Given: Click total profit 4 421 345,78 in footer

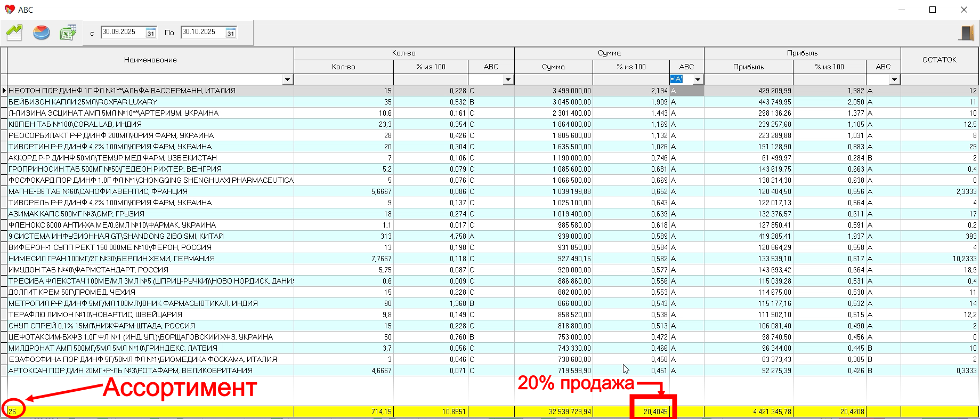Looking at the screenshot, I should tap(749, 412).
